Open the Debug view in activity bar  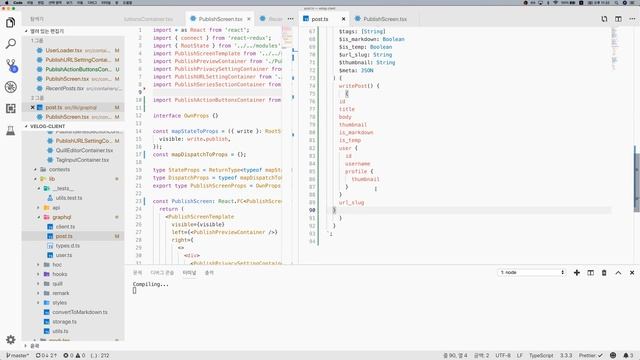point(11,87)
